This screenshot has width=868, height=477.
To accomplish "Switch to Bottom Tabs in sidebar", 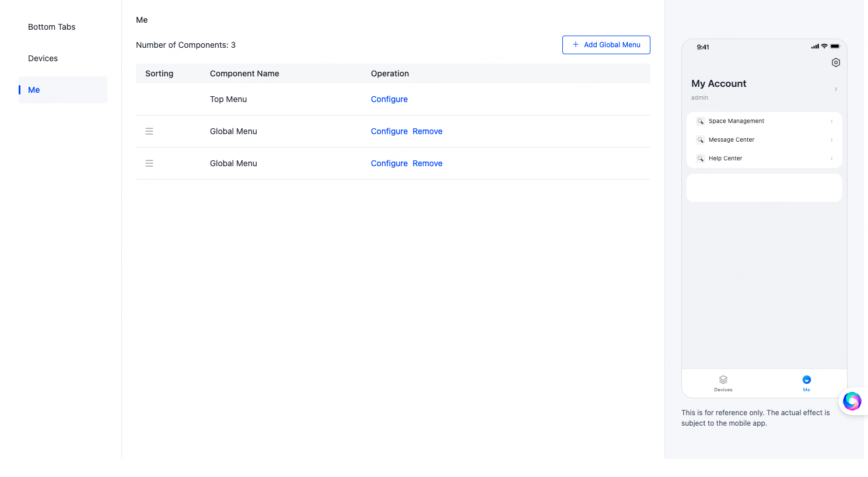I will click(x=52, y=27).
